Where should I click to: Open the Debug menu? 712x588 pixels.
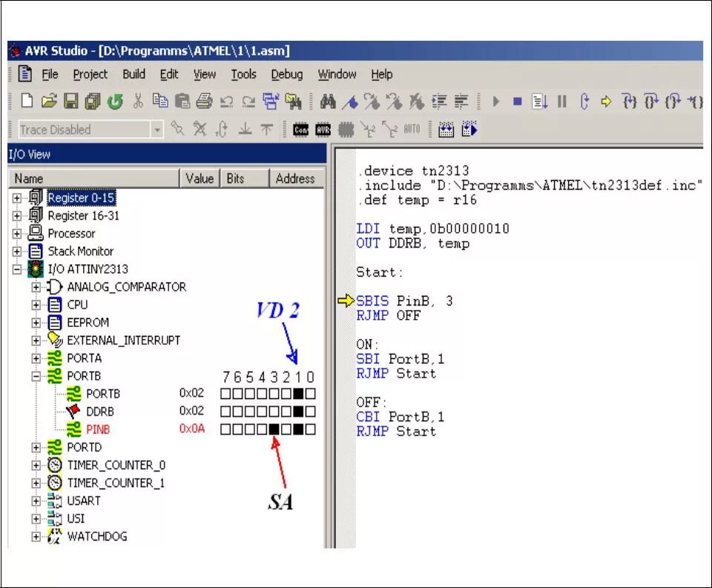pos(287,74)
